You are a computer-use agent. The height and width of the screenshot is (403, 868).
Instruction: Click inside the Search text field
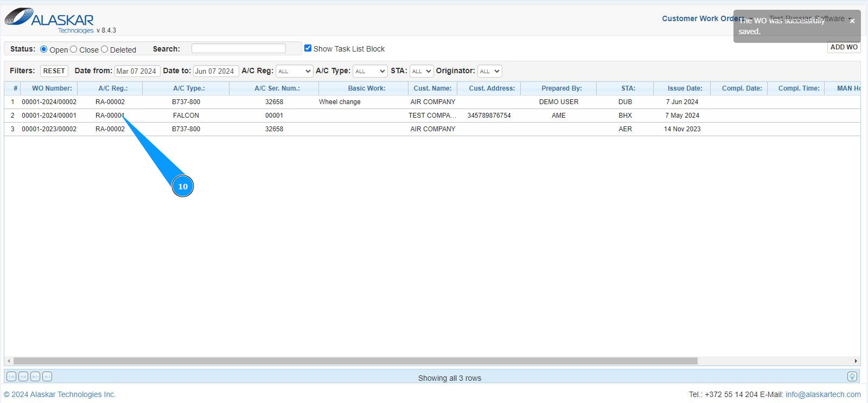(x=239, y=49)
